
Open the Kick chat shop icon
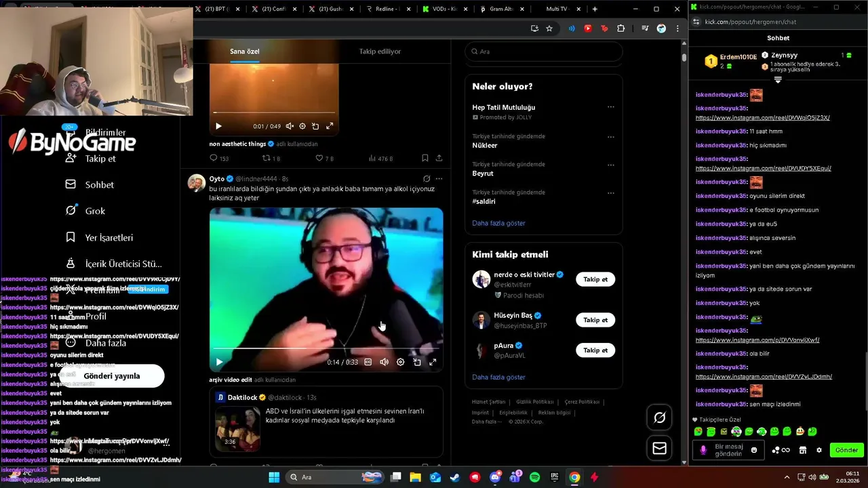click(x=803, y=450)
